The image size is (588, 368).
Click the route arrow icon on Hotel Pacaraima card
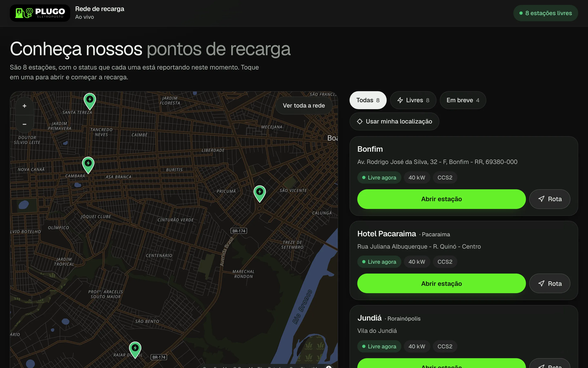pyautogui.click(x=541, y=283)
